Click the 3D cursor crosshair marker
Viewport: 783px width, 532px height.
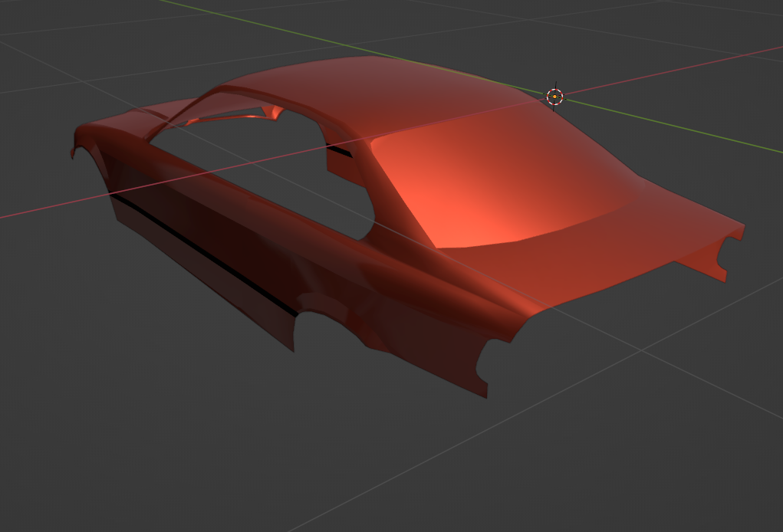pos(554,97)
